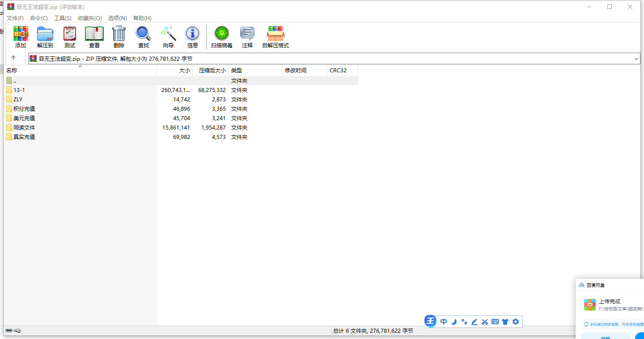This screenshot has height=339, width=644.
Task: Select the 真实充值 folder in list
Action: 24,137
